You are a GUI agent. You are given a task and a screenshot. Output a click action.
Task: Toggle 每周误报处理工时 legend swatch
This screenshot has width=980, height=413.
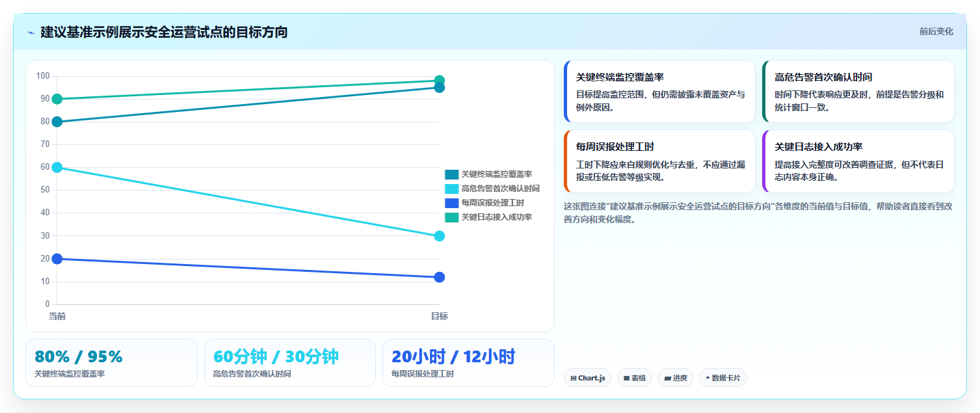point(452,203)
